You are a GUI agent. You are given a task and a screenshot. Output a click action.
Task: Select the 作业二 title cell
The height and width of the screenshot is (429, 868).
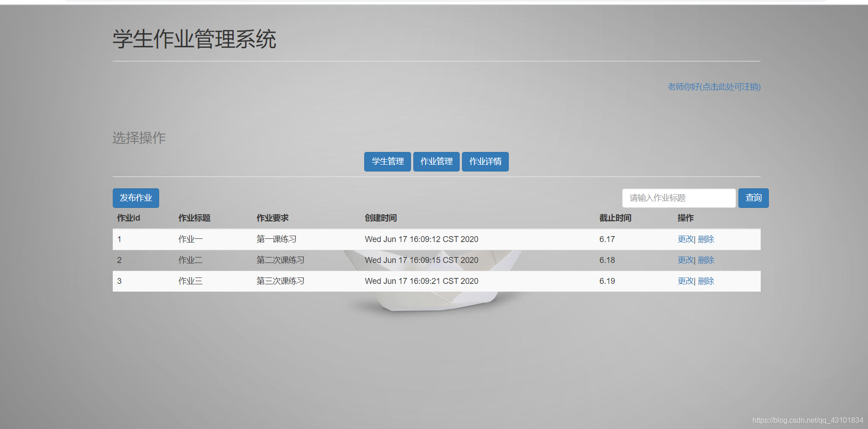pyautogui.click(x=191, y=260)
